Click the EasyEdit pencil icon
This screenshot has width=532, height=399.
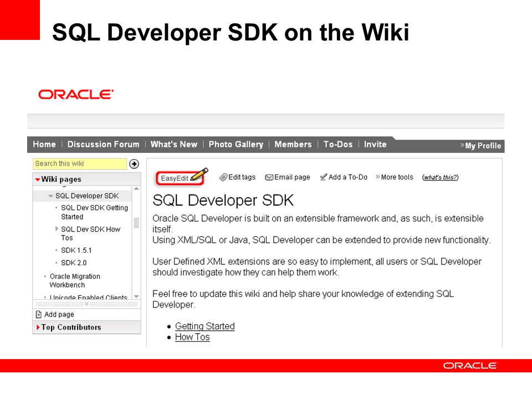coord(199,175)
